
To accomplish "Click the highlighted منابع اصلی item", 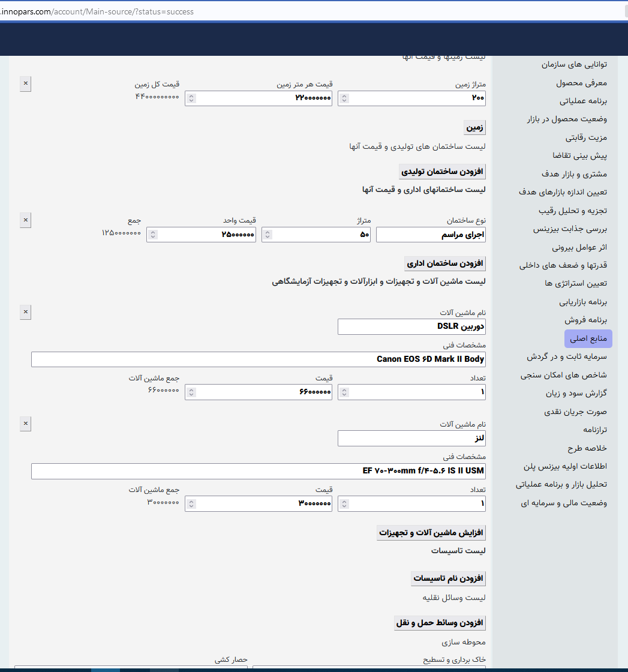I will coord(588,338).
